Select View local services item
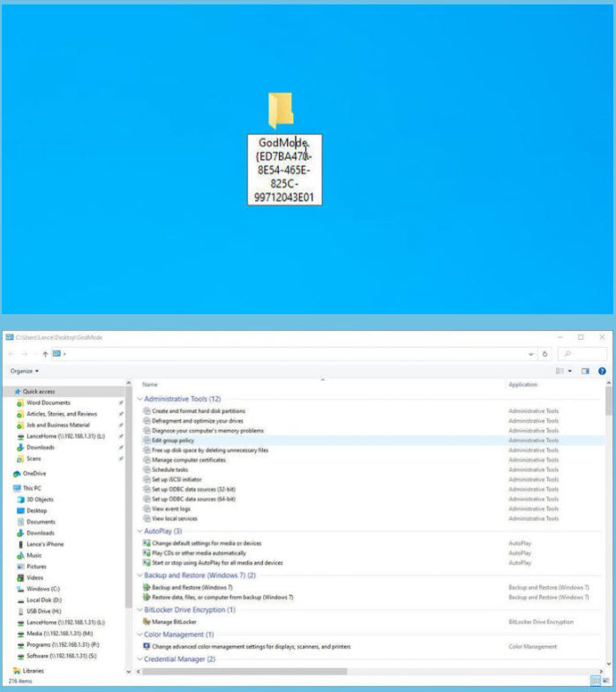Screen dimensions: 616x692 pos(175,519)
